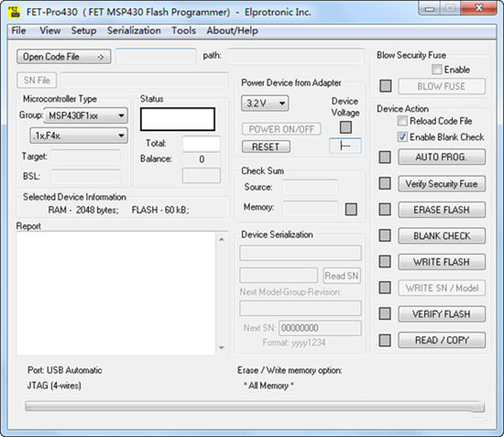Click the device voltage readout field
504x437 pixels.
(345, 146)
